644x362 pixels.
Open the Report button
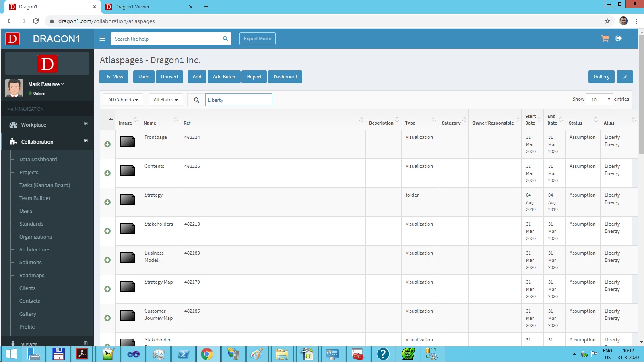pos(254,77)
